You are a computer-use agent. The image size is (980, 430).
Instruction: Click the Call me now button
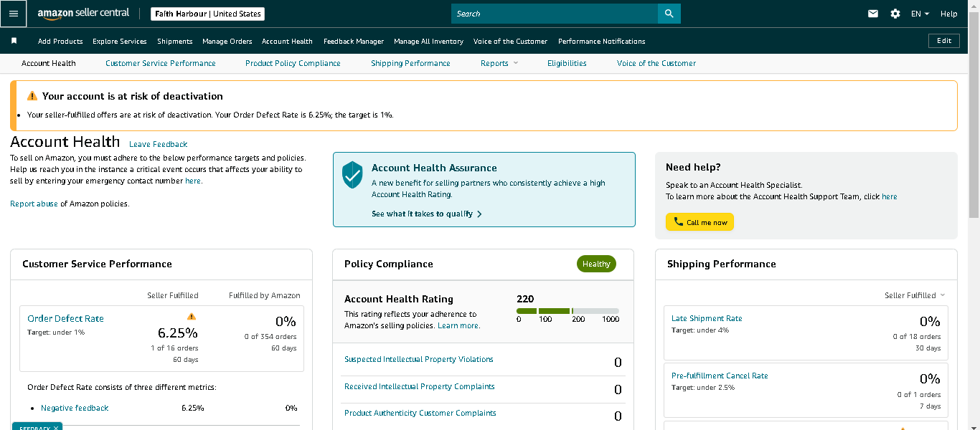pyautogui.click(x=699, y=222)
